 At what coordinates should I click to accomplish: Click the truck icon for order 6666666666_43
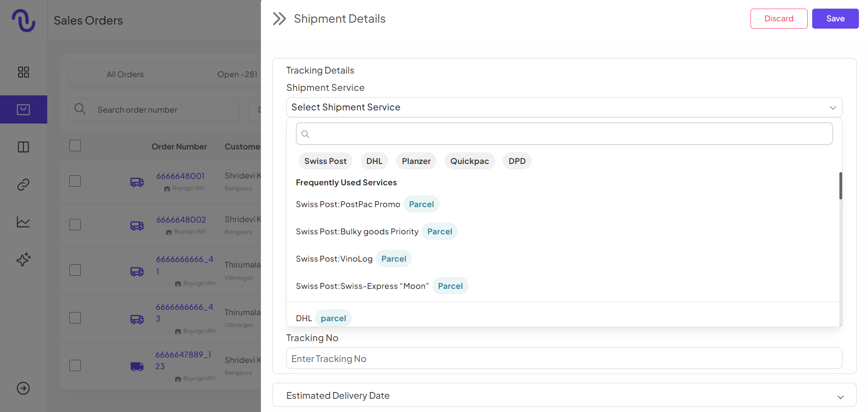point(137,319)
